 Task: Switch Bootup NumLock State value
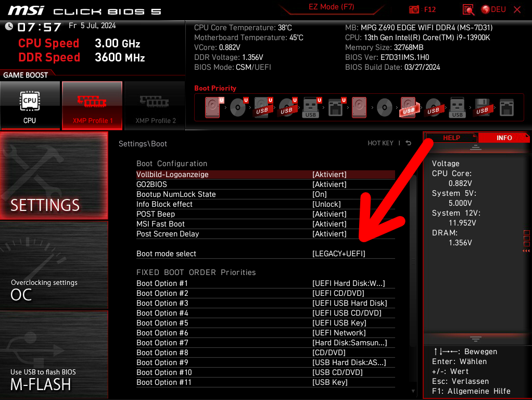(x=265, y=194)
